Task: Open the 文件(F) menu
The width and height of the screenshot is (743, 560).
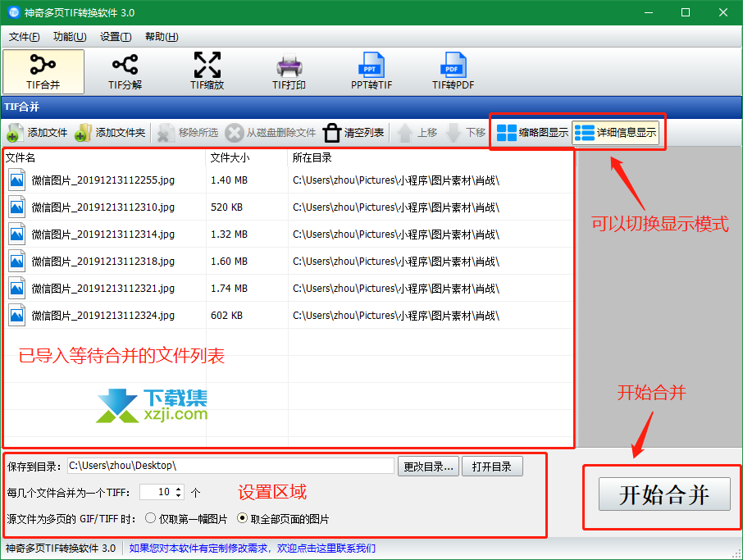Action: coord(24,37)
